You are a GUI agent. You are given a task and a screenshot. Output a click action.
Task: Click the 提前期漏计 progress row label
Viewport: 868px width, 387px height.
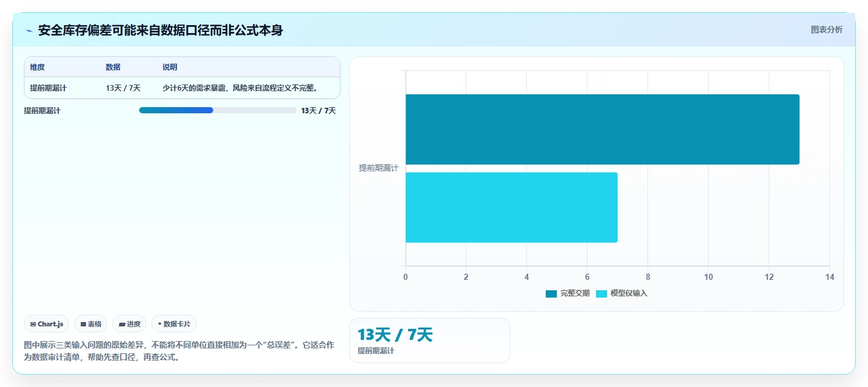pos(42,111)
